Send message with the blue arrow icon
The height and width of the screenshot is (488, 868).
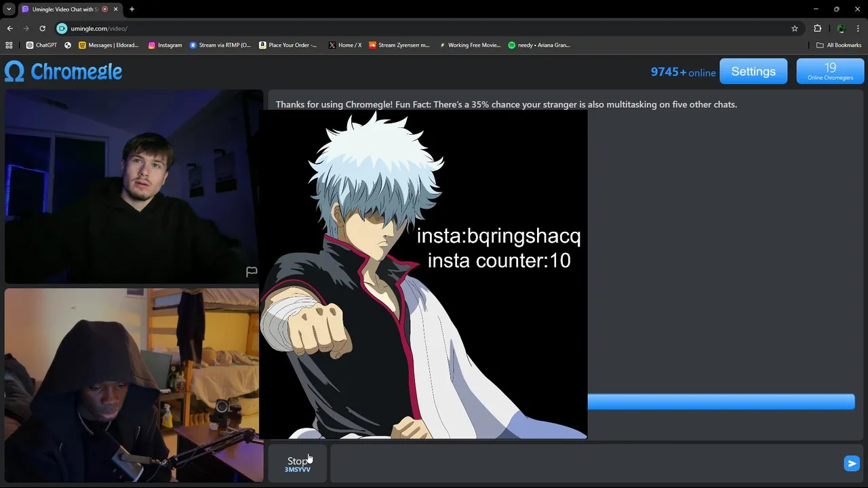[852, 464]
